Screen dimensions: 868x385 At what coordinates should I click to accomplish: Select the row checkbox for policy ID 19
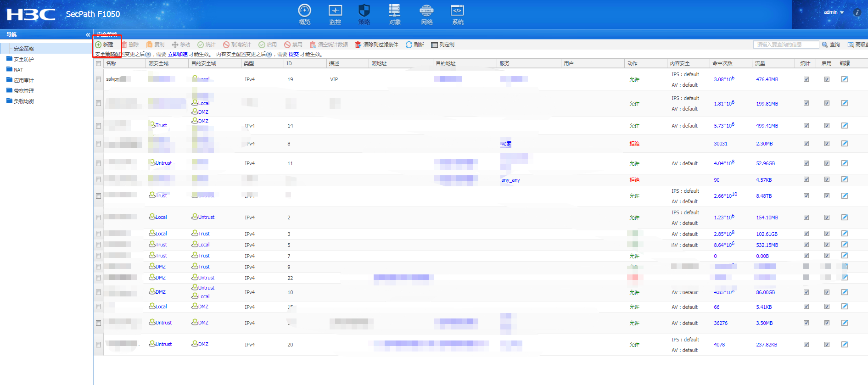[98, 79]
